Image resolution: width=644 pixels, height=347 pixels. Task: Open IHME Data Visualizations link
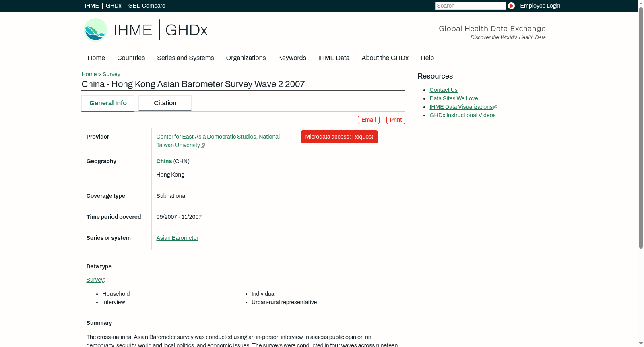[x=461, y=107]
